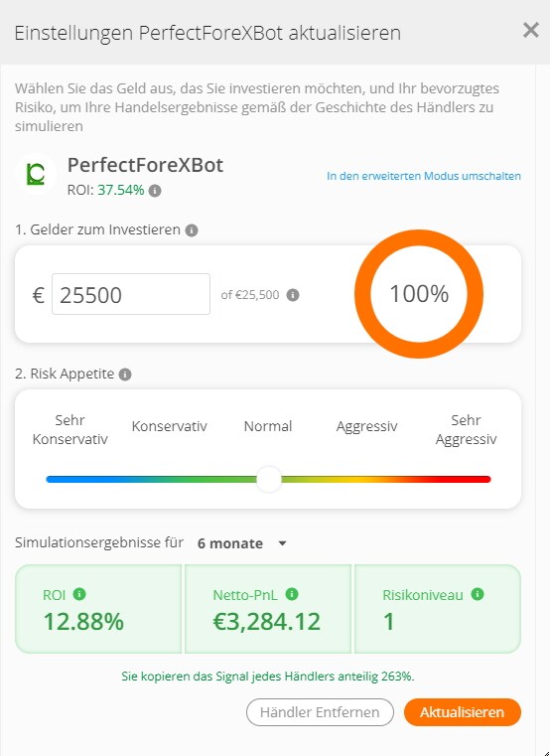This screenshot has height=756, width=550.
Task: Click info icon beside Gelder zum Investieren
Action: click(x=192, y=230)
